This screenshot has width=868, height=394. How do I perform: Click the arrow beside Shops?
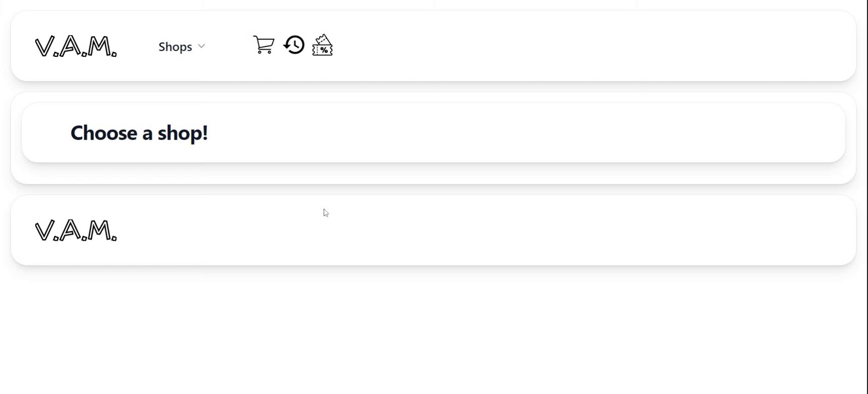click(x=201, y=47)
